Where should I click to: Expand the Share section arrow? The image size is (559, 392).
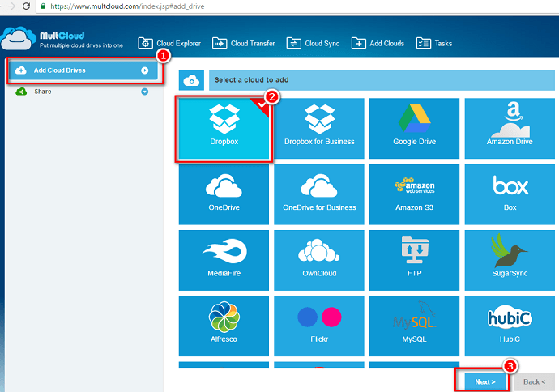(144, 92)
